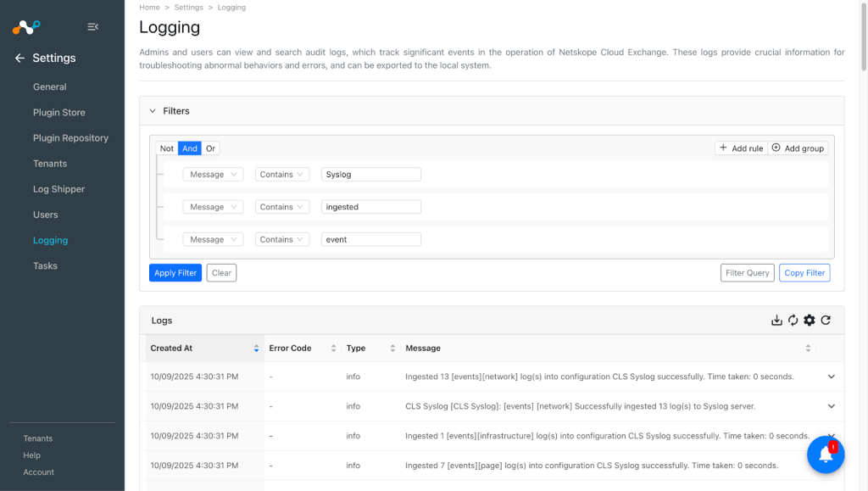The width and height of the screenshot is (868, 491).
Task: Open field dropdown in event rule
Action: click(x=213, y=240)
